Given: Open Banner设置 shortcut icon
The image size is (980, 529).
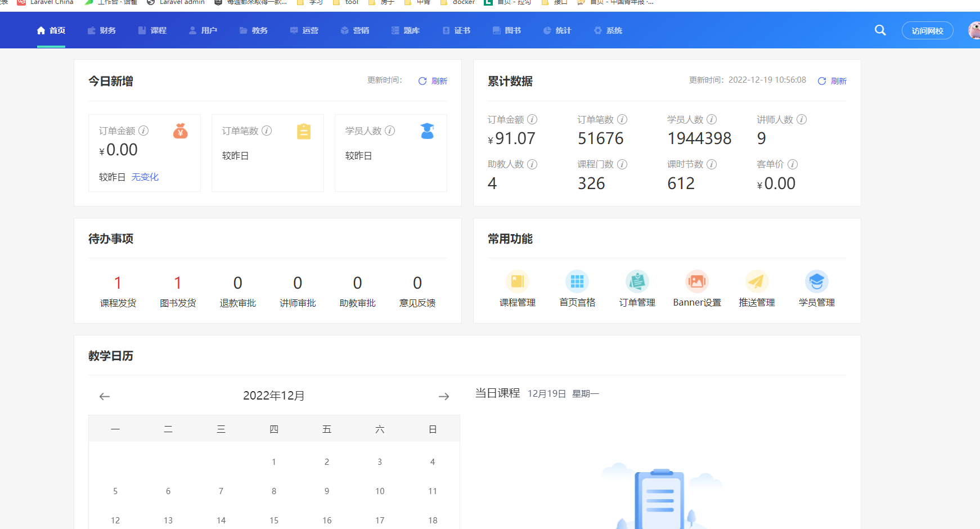Looking at the screenshot, I should click(697, 281).
